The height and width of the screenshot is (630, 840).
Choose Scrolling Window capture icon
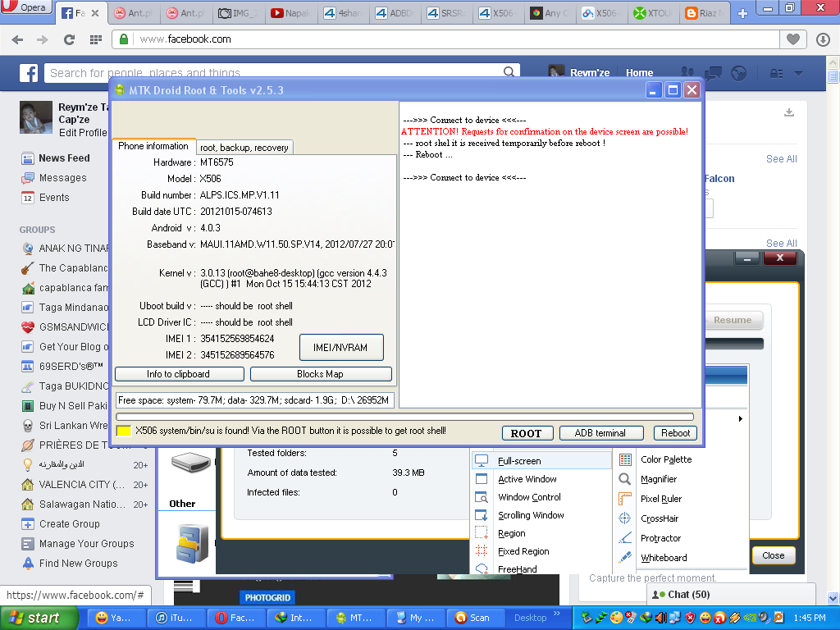point(482,515)
